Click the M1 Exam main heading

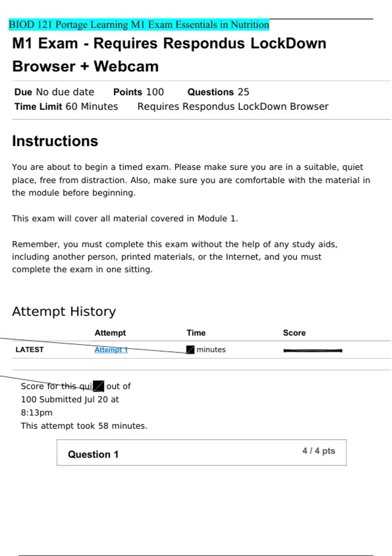coord(169,55)
